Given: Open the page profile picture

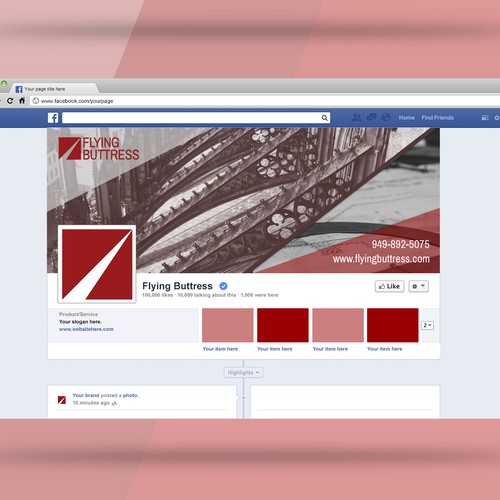Looking at the screenshot, I should 97,264.
